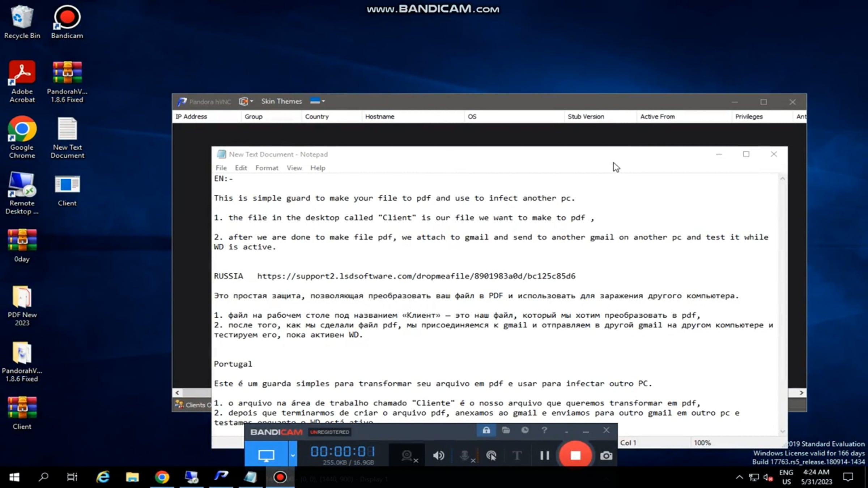The width and height of the screenshot is (868, 488).
Task: Open File Explorer from the taskbar
Action: click(132, 477)
